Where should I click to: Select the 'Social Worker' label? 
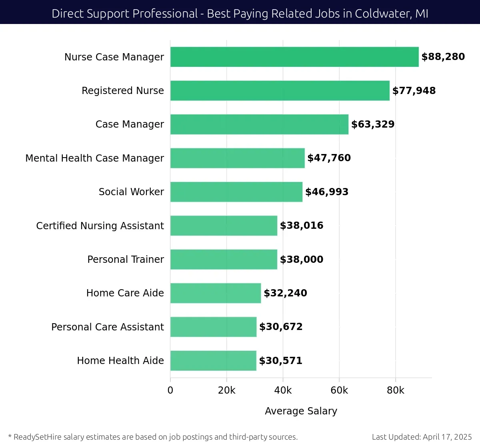point(131,192)
